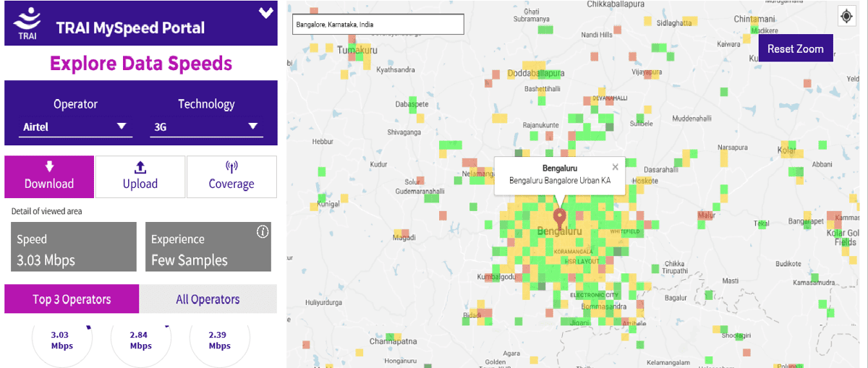Screen dimensions: 868x368
Task: Click the Experience info icon
Action: [263, 231]
